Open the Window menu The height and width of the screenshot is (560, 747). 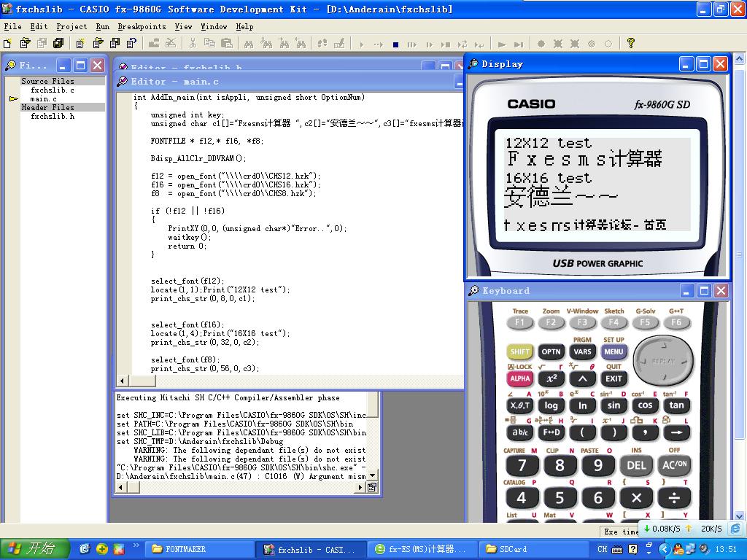click(214, 27)
